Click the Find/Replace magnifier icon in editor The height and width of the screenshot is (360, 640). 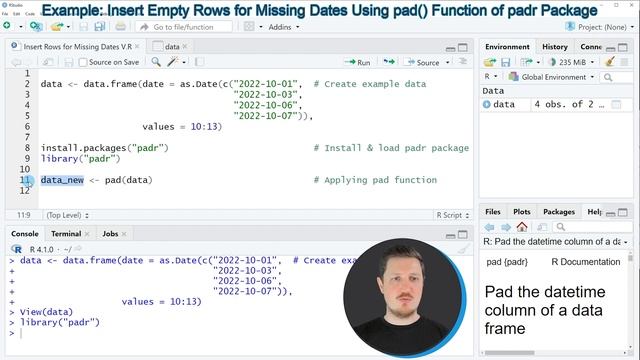[x=156, y=62]
